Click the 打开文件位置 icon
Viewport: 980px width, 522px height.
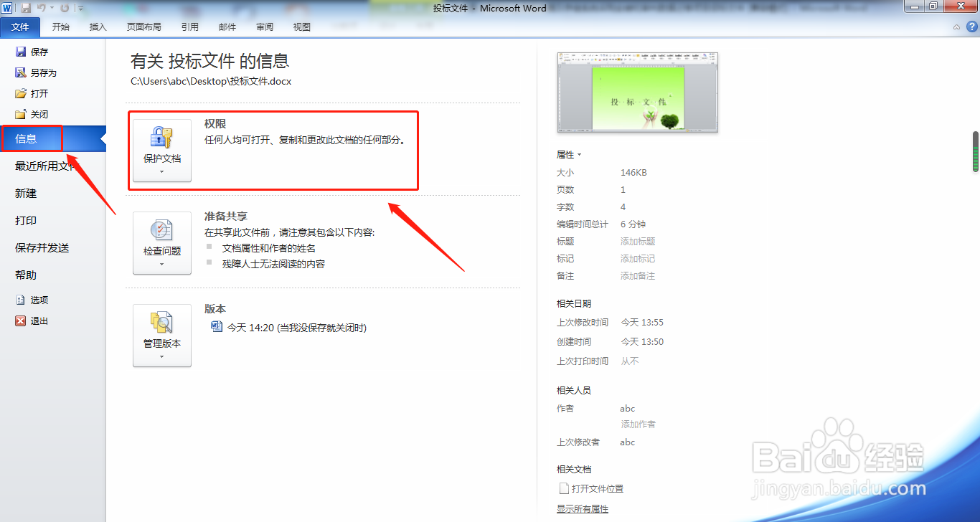(565, 488)
